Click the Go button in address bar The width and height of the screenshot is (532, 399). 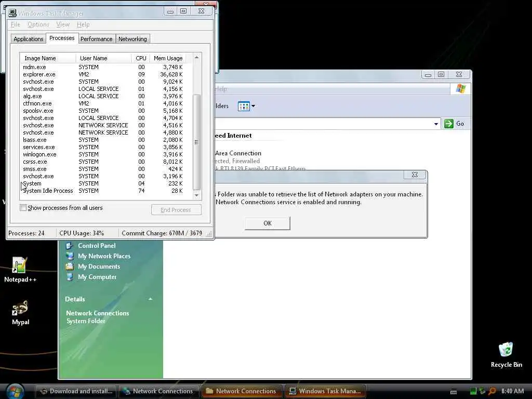click(455, 124)
